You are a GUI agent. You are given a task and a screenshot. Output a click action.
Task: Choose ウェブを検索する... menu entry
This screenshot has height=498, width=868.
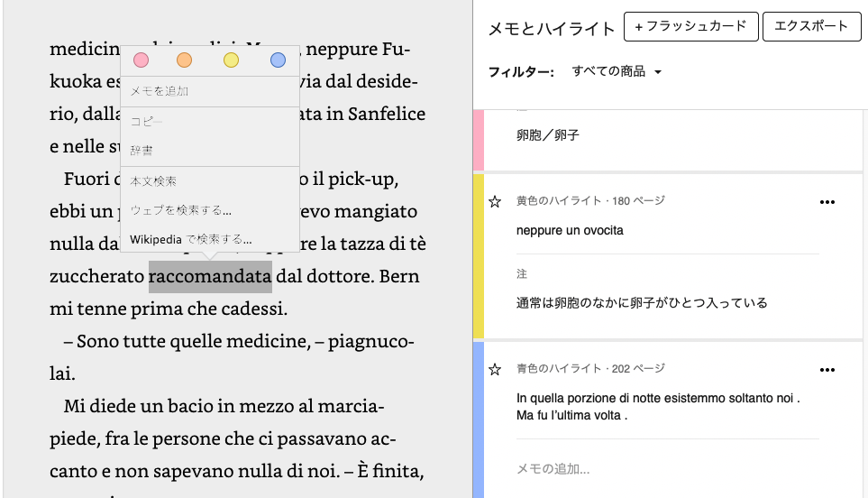(181, 210)
